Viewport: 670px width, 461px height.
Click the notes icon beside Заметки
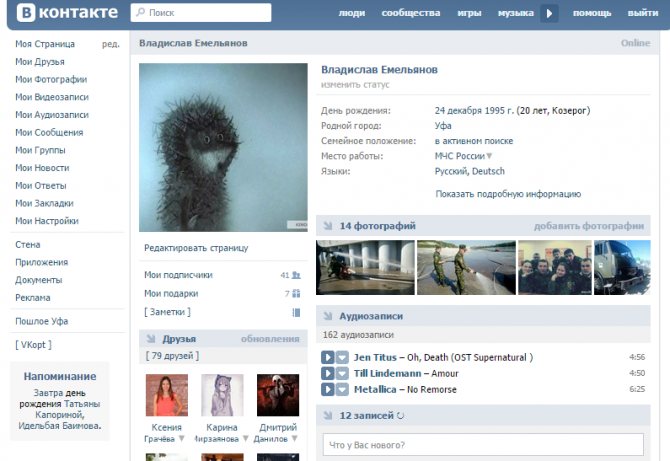tap(296, 312)
